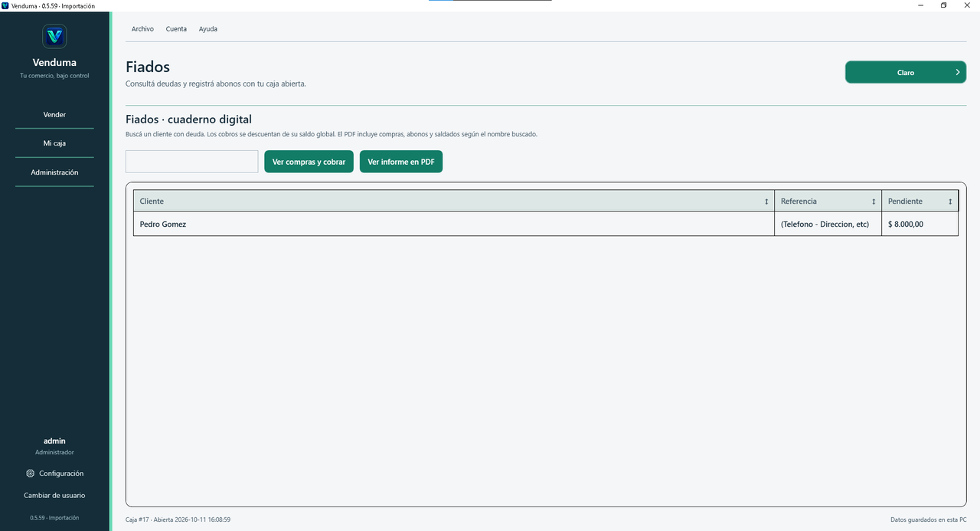Click the Venduma logo in the sidebar
This screenshot has height=531, width=980.
click(x=54, y=36)
